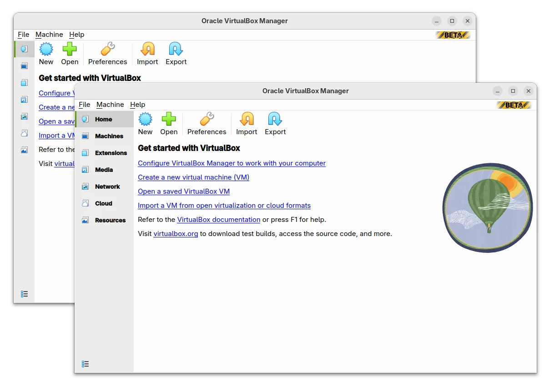Open Machine menu in back window
The image size is (554, 392).
(x=49, y=35)
